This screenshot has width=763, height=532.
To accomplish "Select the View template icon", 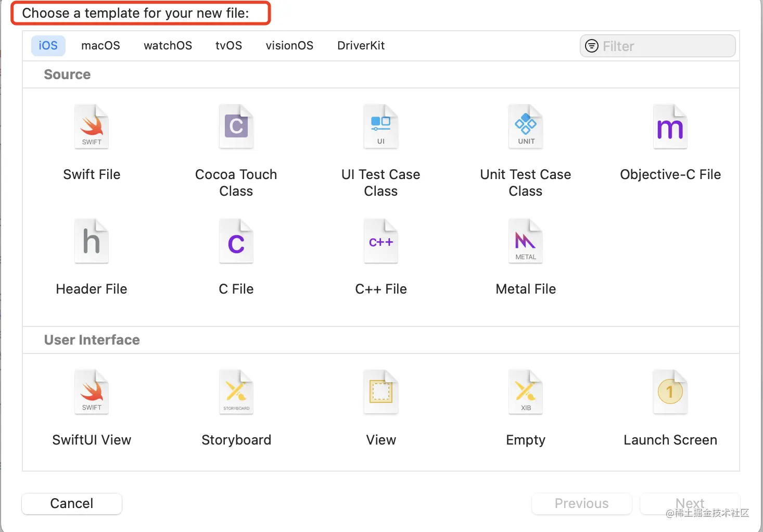I will (381, 392).
